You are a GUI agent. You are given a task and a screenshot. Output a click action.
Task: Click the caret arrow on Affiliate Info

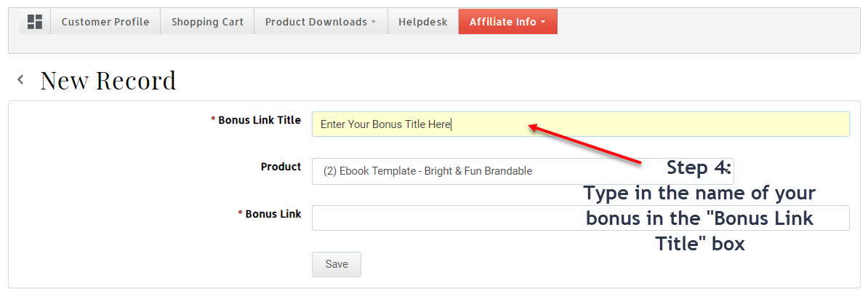(543, 22)
